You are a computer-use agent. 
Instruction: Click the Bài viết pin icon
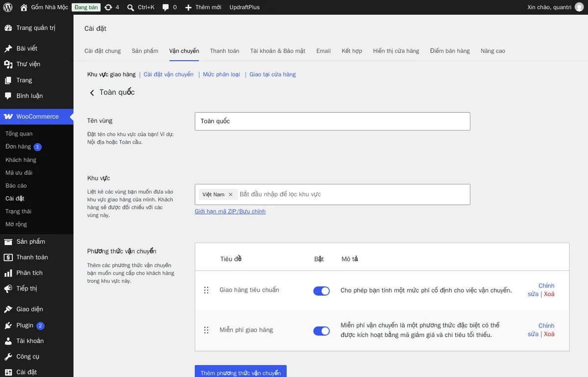pyautogui.click(x=8, y=49)
